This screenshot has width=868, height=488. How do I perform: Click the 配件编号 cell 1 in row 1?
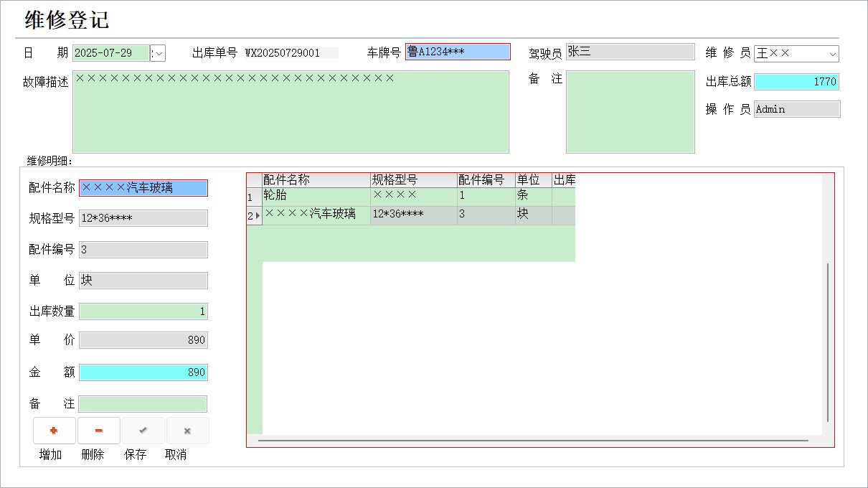click(x=486, y=197)
